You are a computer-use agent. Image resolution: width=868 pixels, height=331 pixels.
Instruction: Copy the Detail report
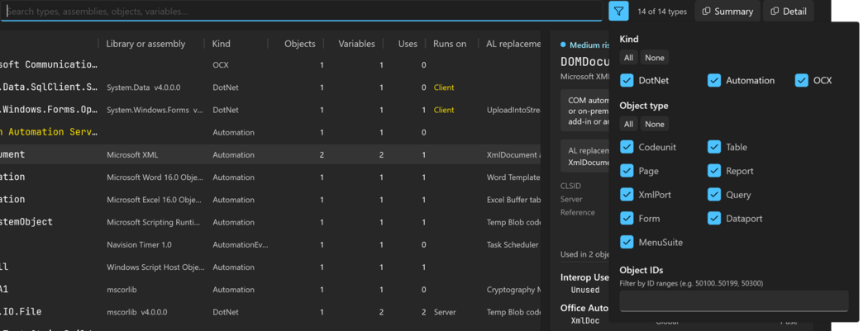pos(789,11)
